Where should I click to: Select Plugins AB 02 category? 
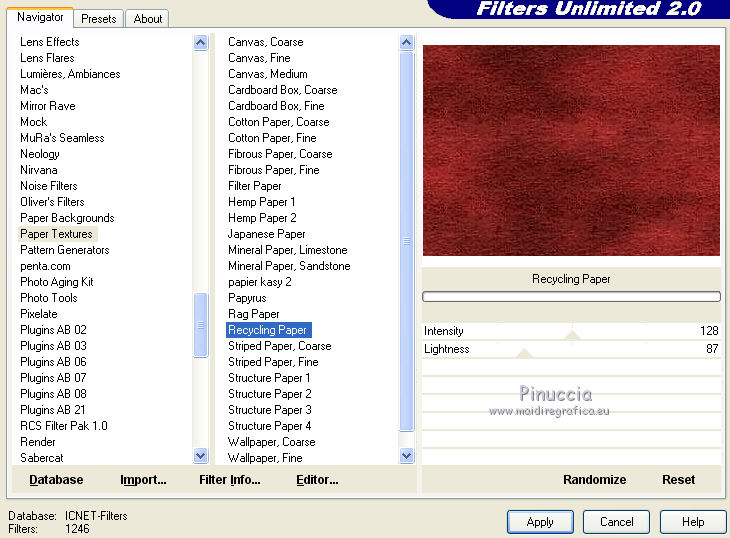[53, 330]
